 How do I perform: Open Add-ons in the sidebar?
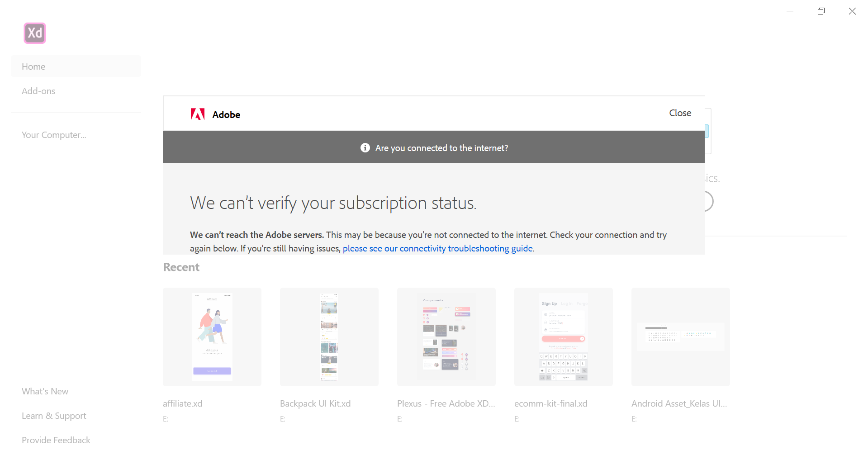38,91
